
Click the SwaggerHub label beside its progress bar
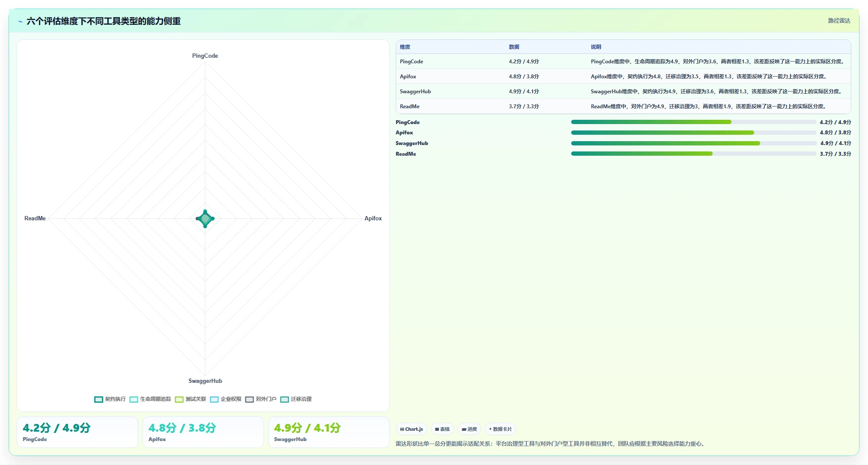point(412,143)
